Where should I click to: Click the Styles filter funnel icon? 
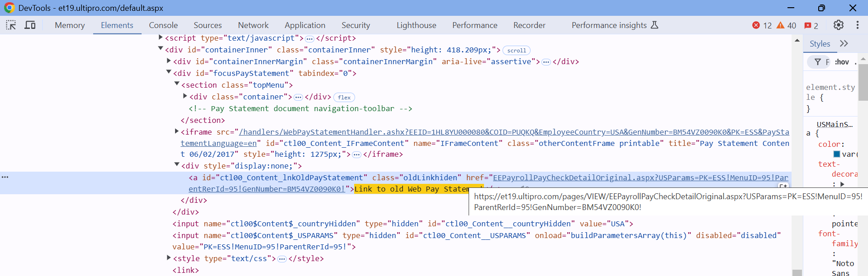[x=818, y=62]
